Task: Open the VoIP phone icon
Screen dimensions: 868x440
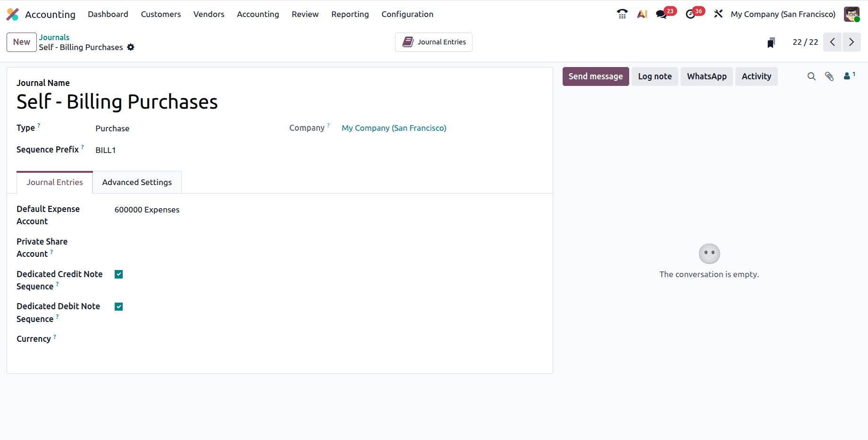Action: 622,14
